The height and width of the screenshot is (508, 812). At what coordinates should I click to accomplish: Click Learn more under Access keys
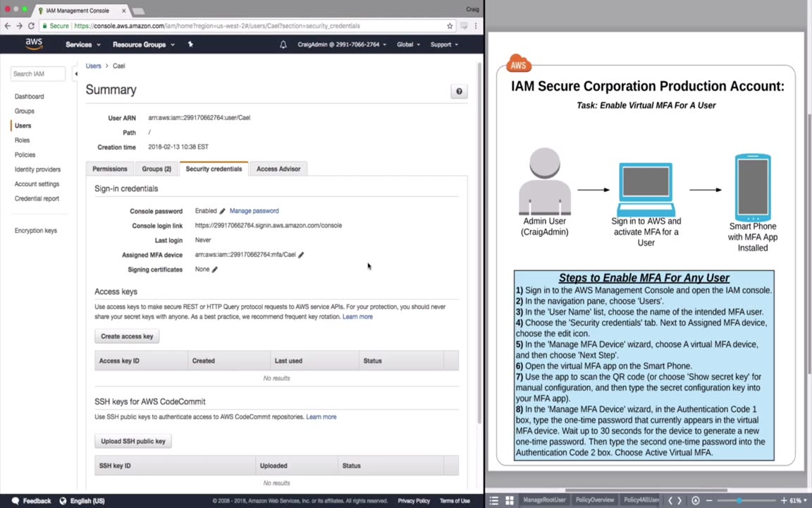coord(357,317)
